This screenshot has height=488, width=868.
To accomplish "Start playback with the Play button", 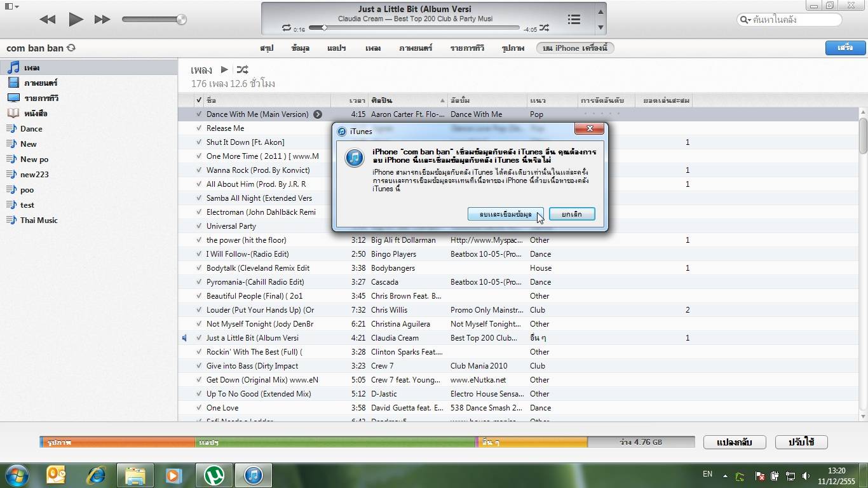I will pyautogui.click(x=76, y=20).
